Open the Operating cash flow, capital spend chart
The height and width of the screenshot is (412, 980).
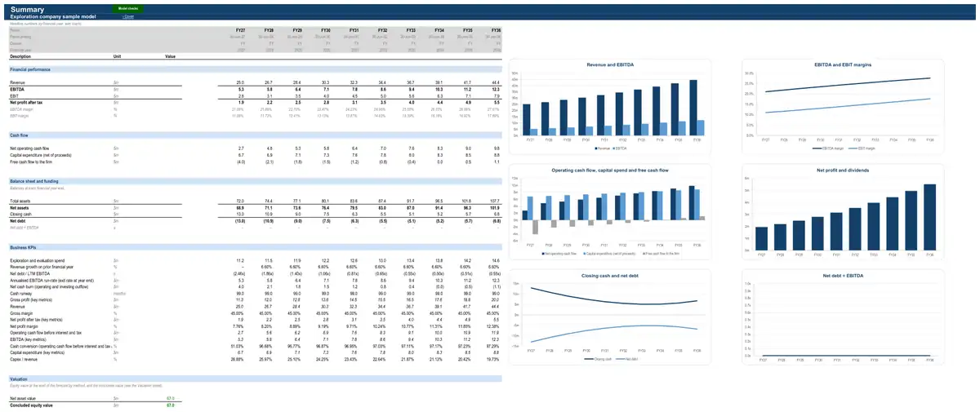610,211
